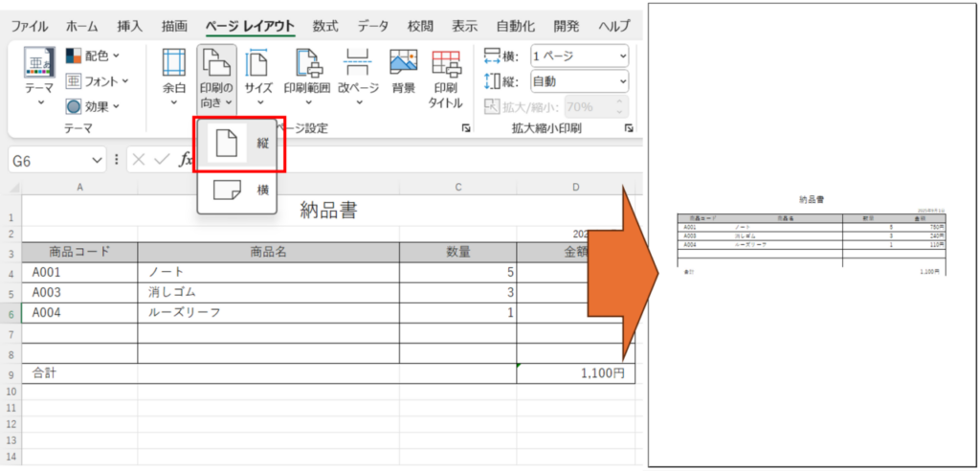Click the 1,100円 total cell
The height and width of the screenshot is (471, 980).
coord(575,373)
